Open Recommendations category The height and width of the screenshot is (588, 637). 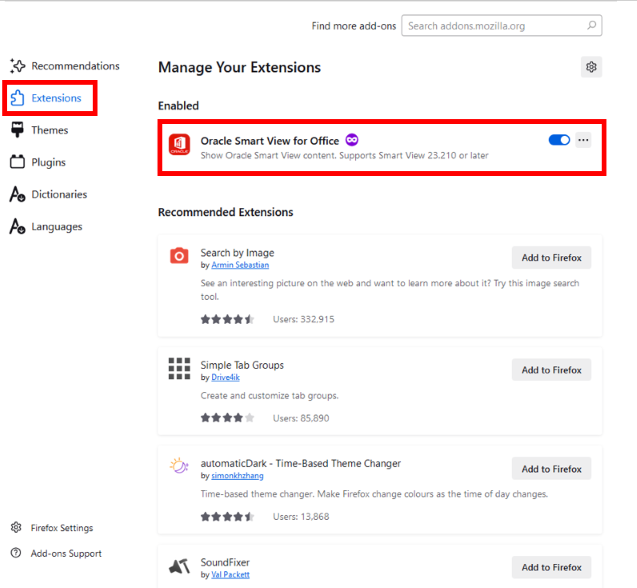coord(65,66)
